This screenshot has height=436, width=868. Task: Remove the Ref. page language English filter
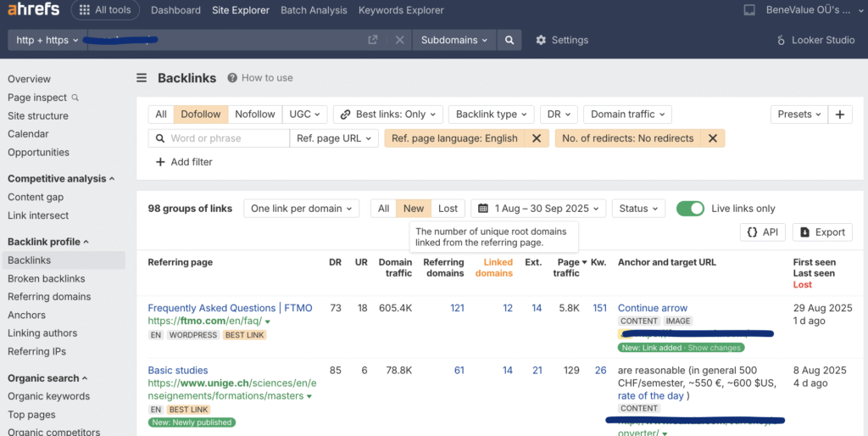point(536,138)
